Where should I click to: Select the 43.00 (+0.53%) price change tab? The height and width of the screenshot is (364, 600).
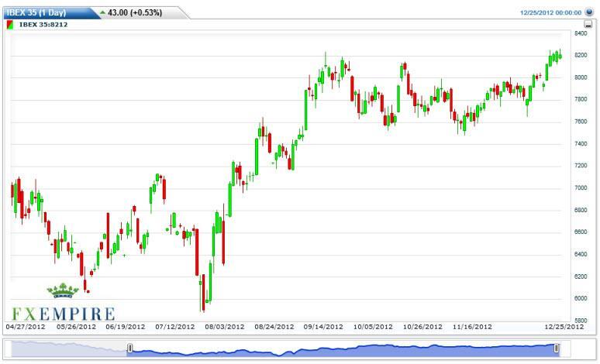pyautogui.click(x=136, y=12)
